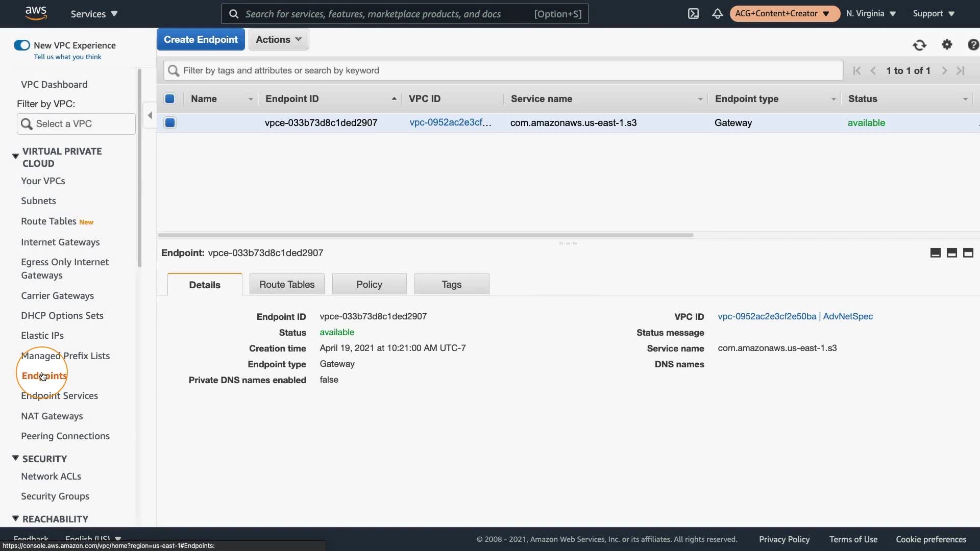Click the filter by tags search field
Image resolution: width=980 pixels, height=551 pixels.
tap(503, 70)
